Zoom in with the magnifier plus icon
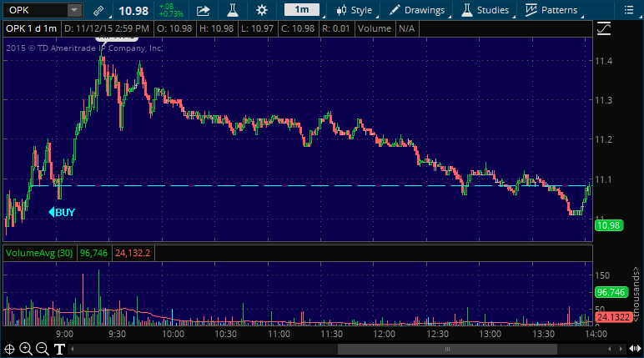The width and height of the screenshot is (644, 358). pos(26,350)
